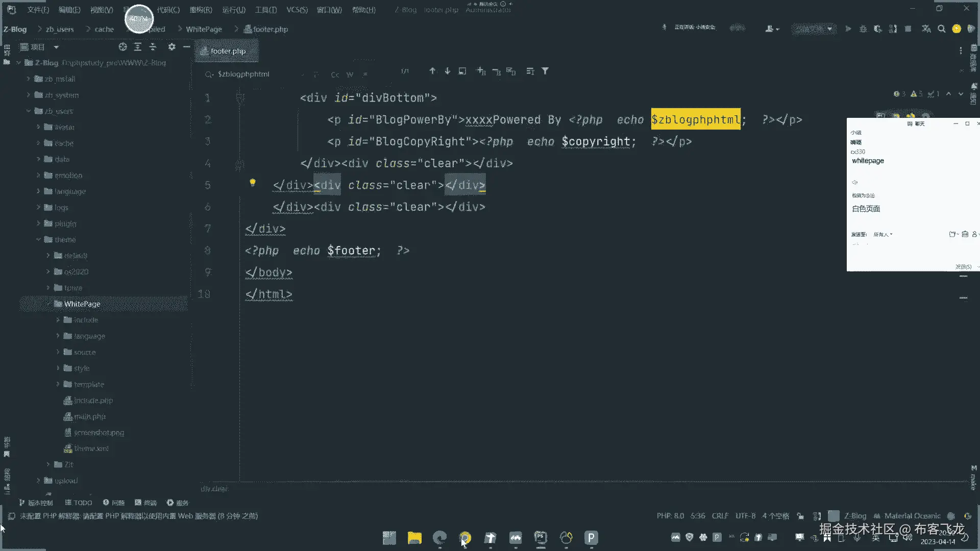Toggle Match Case (Cc) search option
980x551 pixels.
pos(335,74)
